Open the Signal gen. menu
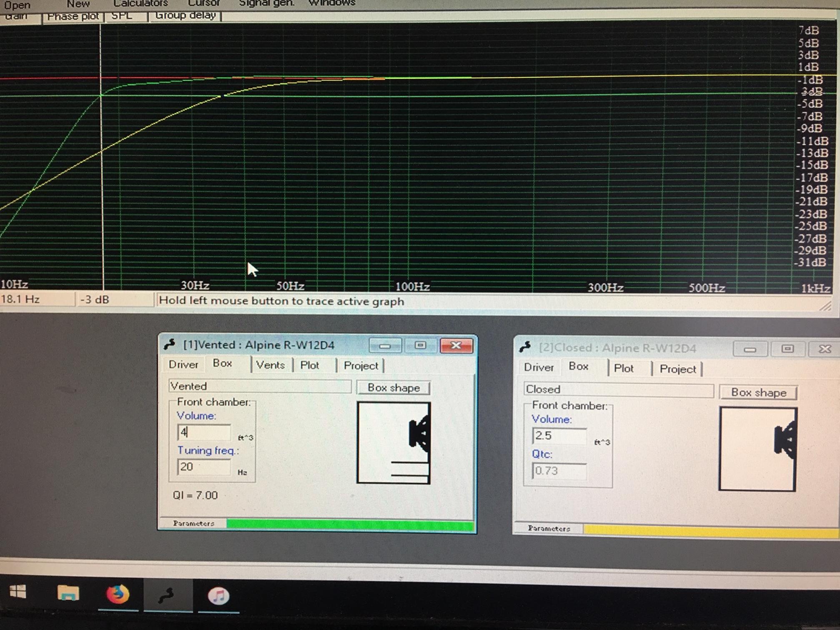Screen dimensions: 840x630 (266, 3)
